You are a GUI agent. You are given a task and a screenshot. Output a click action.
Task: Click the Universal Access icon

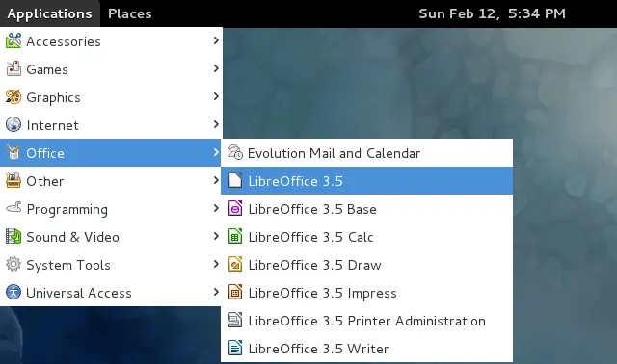[x=13, y=292]
